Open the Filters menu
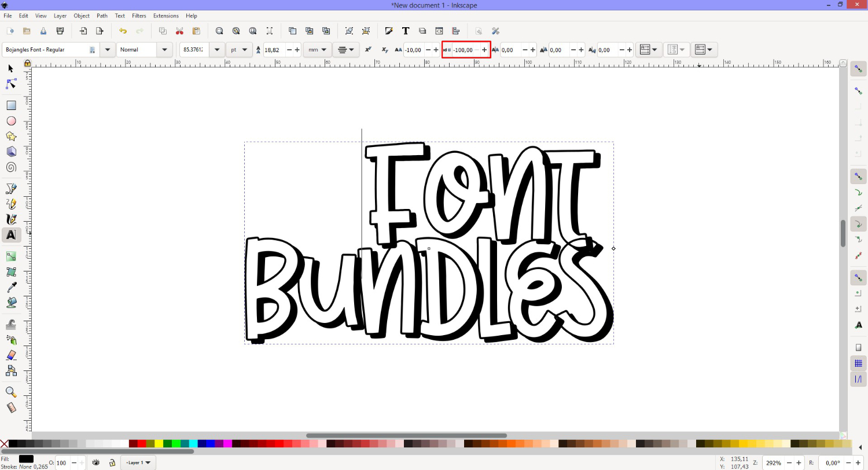This screenshot has height=470, width=868. click(x=139, y=16)
